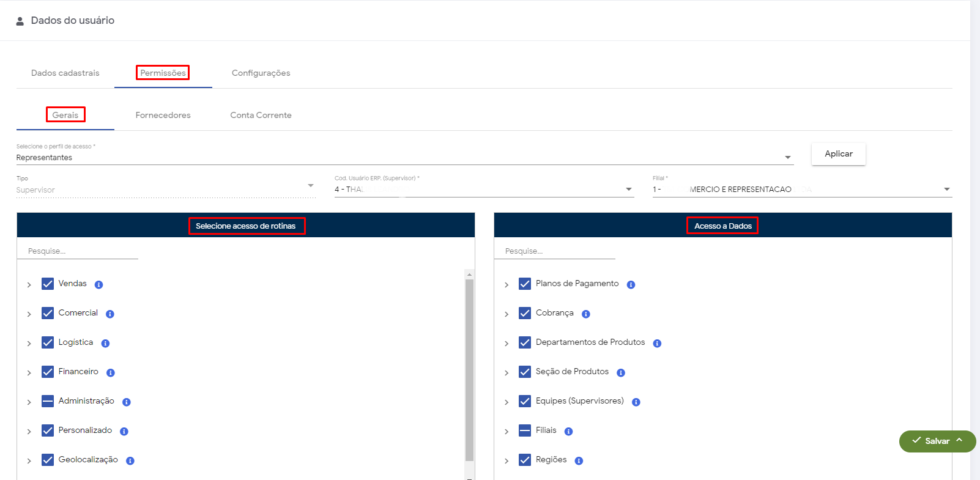This screenshot has height=480, width=980.
Task: Open info icon beside Geolocalização
Action: pos(130,461)
